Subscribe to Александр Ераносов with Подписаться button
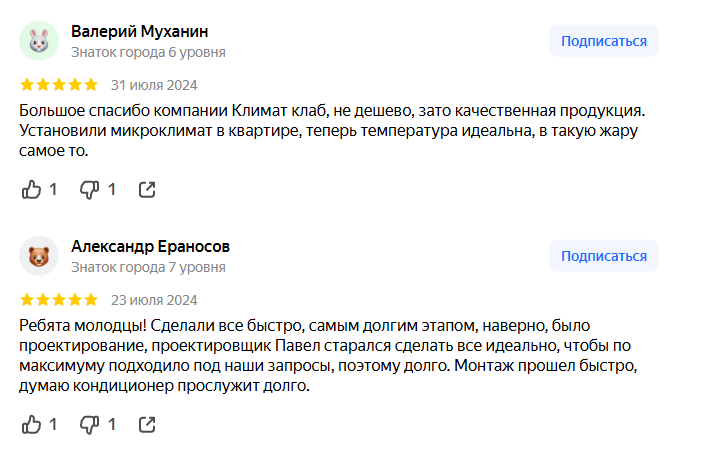 603,256
